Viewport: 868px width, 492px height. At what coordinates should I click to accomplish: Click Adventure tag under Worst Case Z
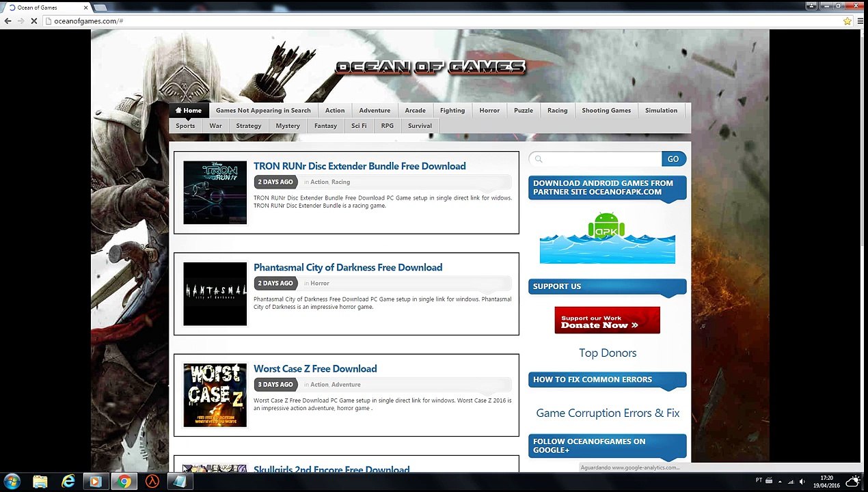(x=346, y=384)
